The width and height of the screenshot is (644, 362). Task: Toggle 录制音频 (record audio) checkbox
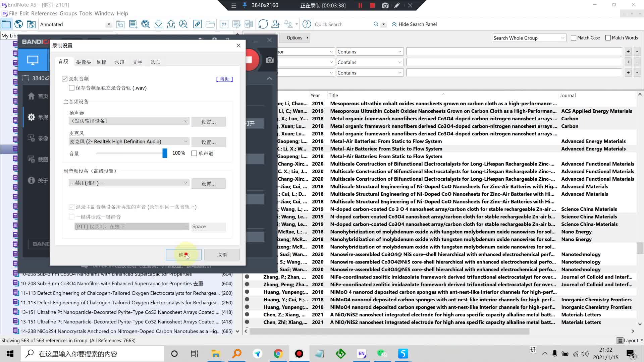pyautogui.click(x=65, y=79)
